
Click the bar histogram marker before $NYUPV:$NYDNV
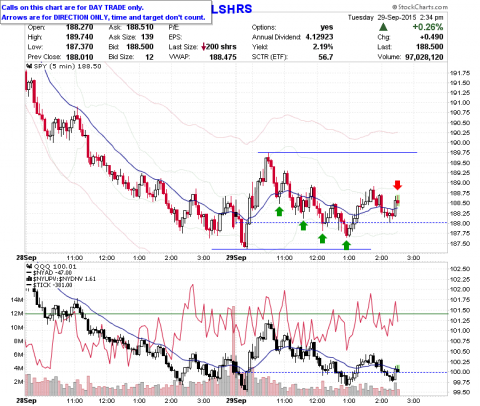tap(30, 279)
